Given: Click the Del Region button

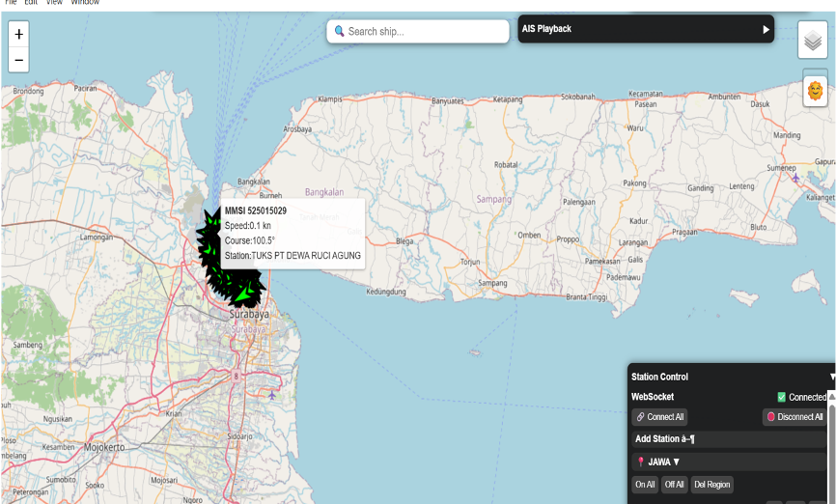Looking at the screenshot, I should pos(711,485).
